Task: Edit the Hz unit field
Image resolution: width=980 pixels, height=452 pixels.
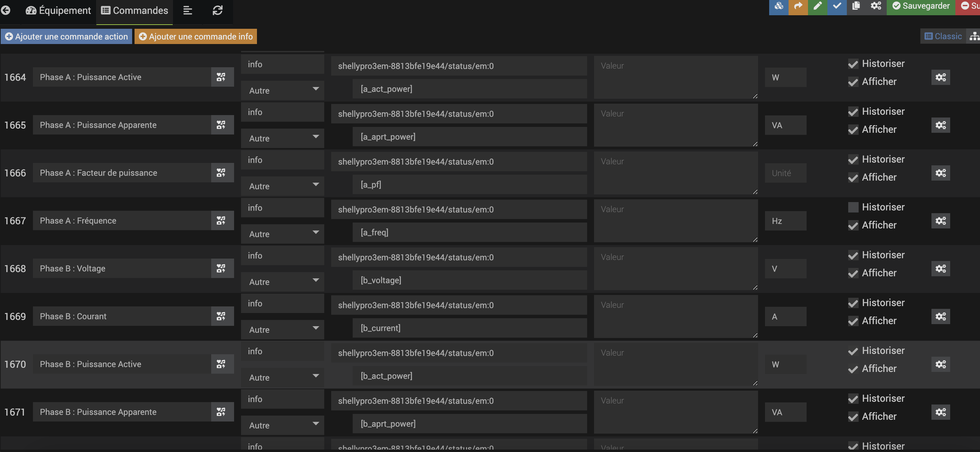Action: point(785,221)
